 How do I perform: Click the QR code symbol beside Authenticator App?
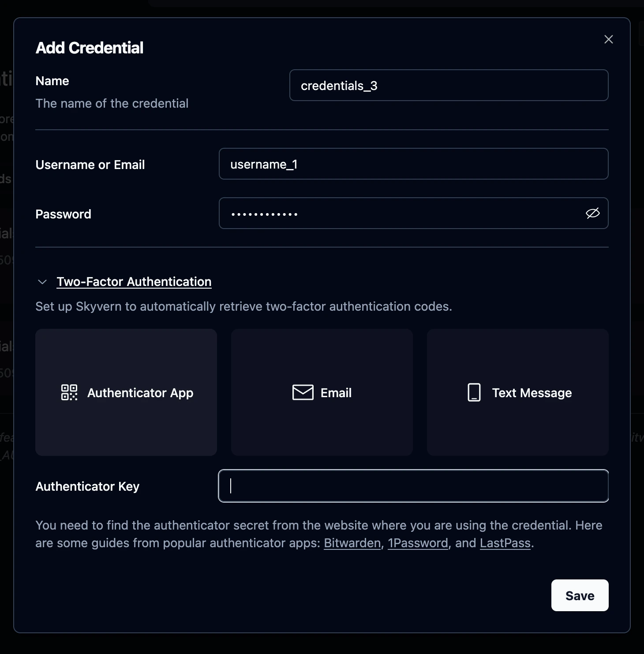tap(68, 392)
